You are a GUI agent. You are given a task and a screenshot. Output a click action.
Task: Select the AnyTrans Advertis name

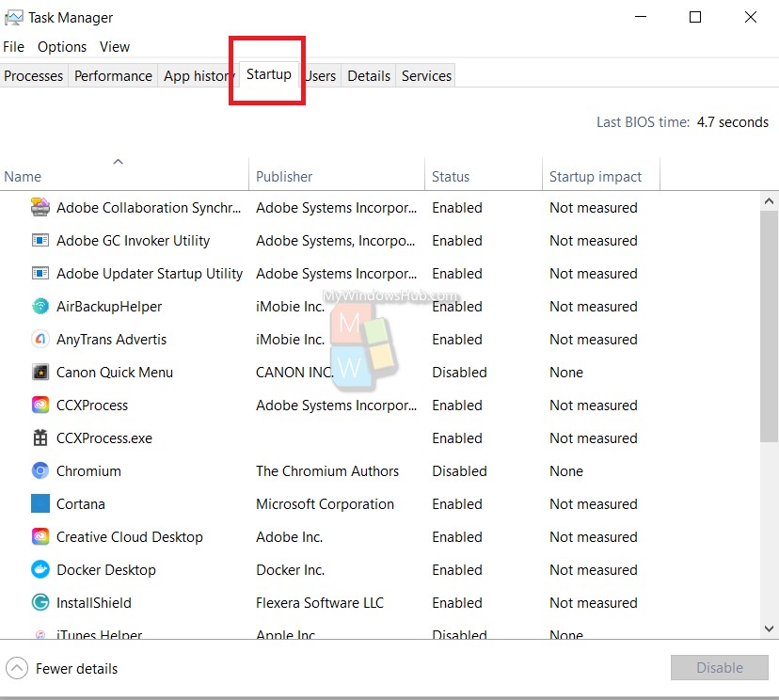(111, 340)
